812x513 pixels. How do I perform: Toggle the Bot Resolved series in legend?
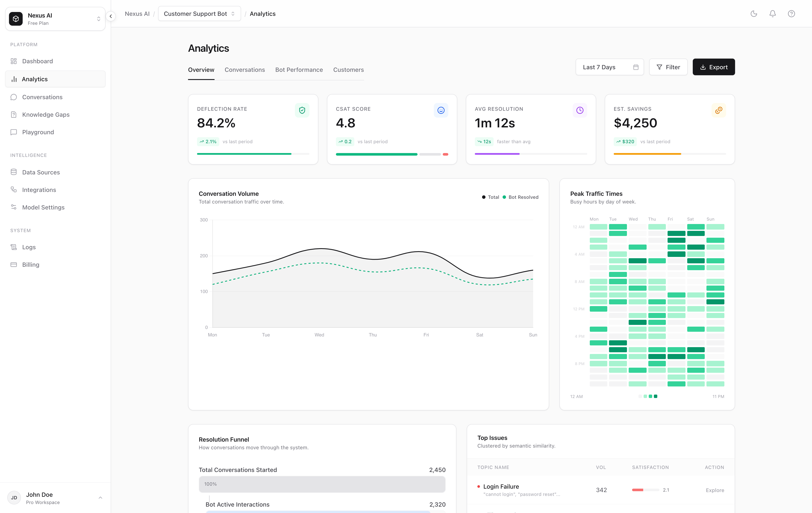(520, 197)
